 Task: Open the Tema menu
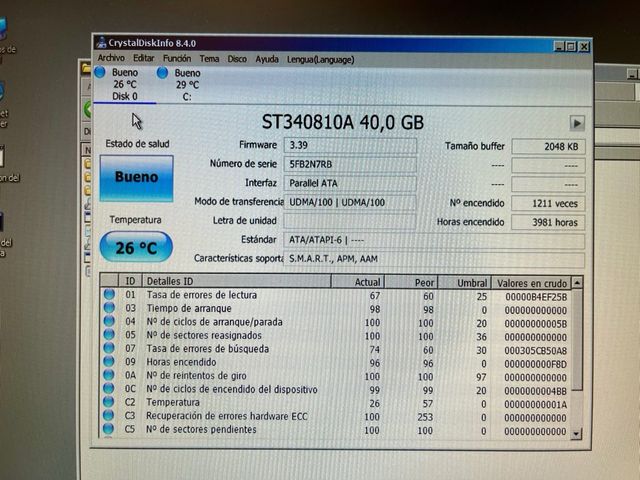(x=209, y=59)
